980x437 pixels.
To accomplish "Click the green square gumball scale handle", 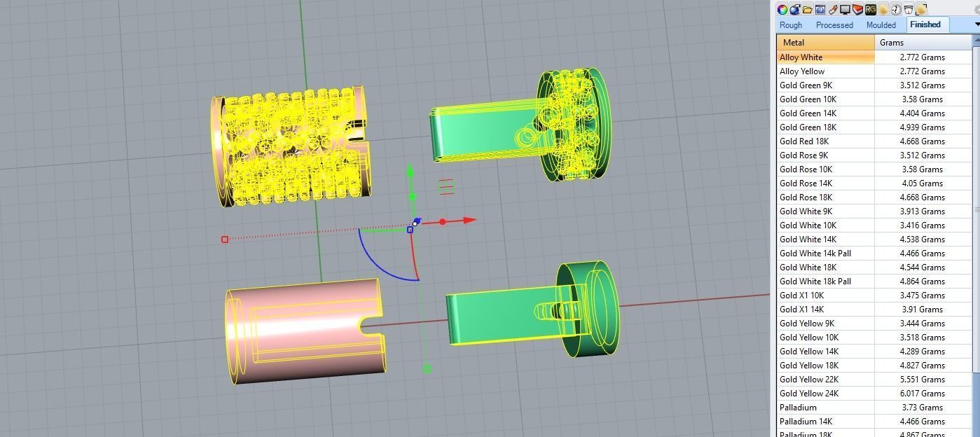I will [427, 368].
